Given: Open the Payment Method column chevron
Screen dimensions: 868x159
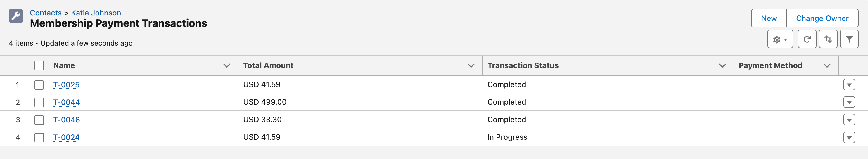Looking at the screenshot, I should 827,65.
